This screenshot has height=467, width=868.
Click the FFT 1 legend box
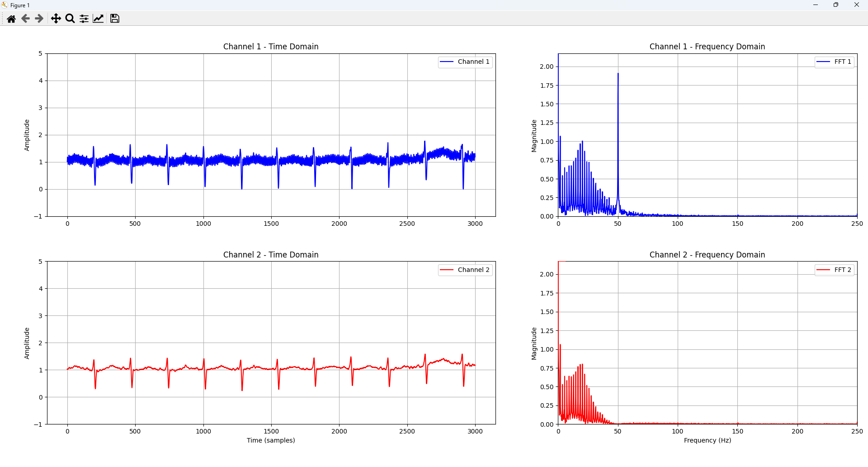pyautogui.click(x=835, y=62)
